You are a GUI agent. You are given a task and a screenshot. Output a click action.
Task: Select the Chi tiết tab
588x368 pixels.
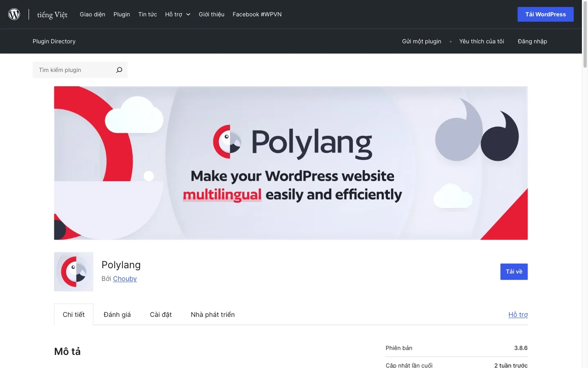(x=73, y=314)
